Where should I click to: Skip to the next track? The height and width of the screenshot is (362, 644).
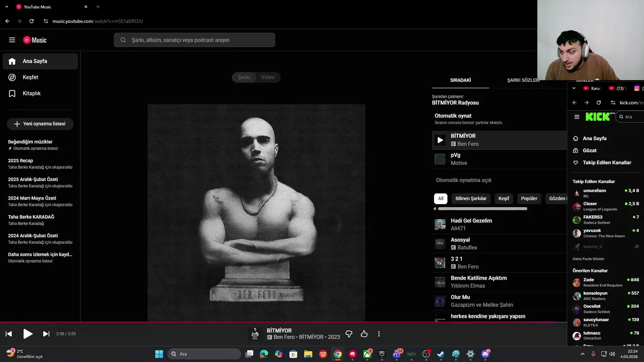[46, 334]
